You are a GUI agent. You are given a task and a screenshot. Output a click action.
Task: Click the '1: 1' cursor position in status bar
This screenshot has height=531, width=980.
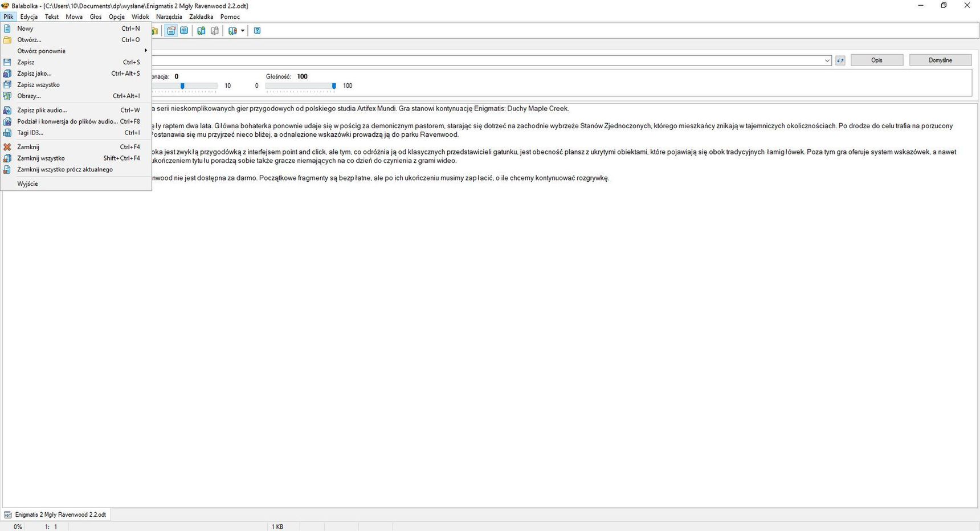(x=51, y=527)
